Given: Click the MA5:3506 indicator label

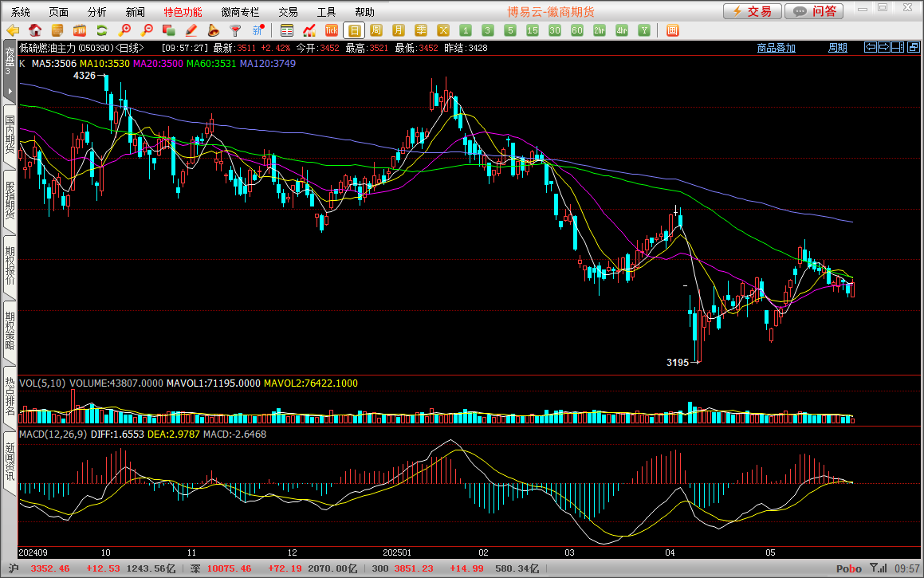Looking at the screenshot, I should 54,64.
